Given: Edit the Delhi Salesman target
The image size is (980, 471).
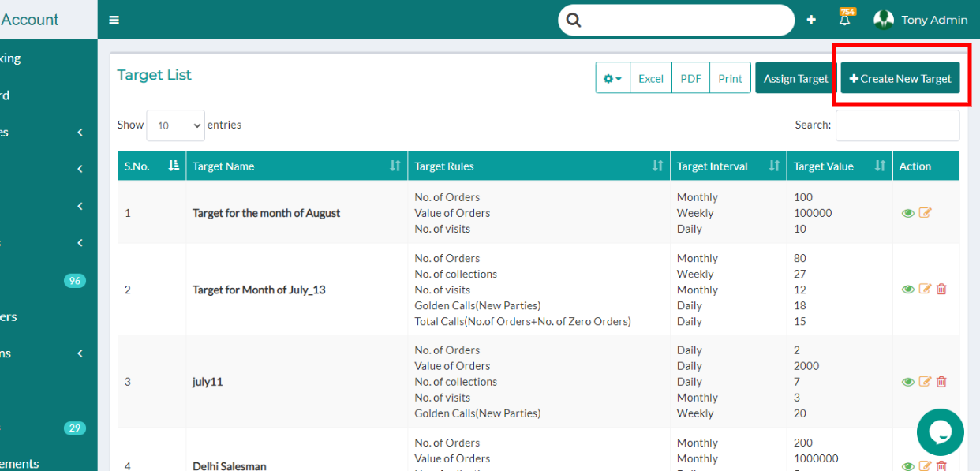Looking at the screenshot, I should [x=926, y=466].
